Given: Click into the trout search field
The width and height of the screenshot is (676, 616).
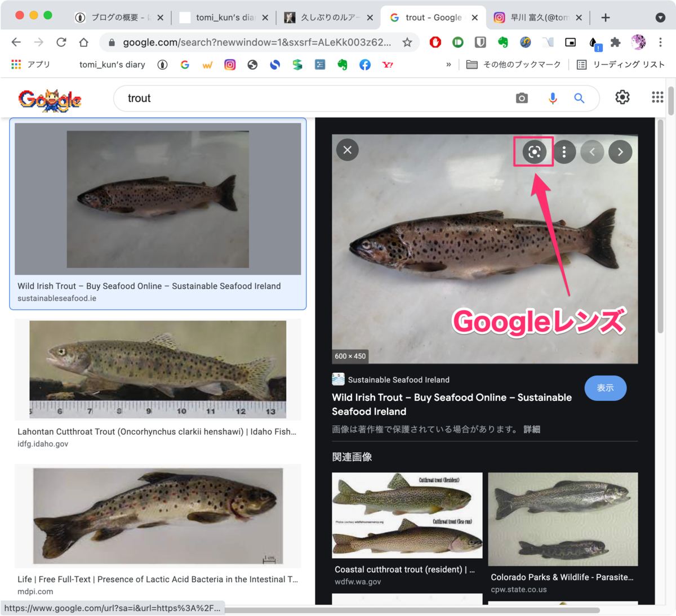Looking at the screenshot, I should pos(315,99).
